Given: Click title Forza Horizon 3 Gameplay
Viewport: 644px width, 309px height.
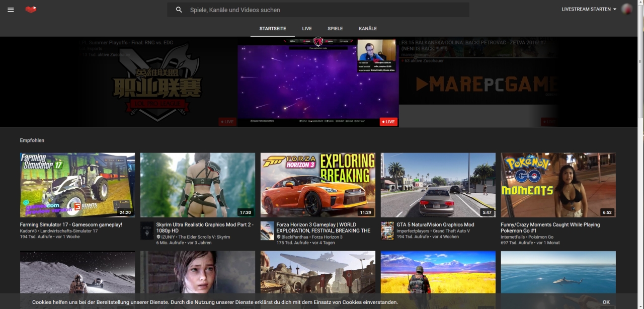Looking at the screenshot, I should [x=324, y=227].
